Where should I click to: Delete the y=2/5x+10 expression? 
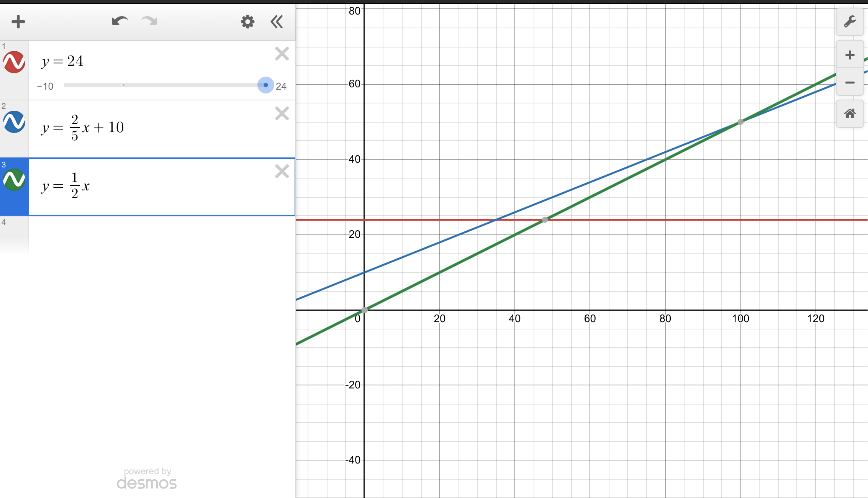[x=282, y=114]
